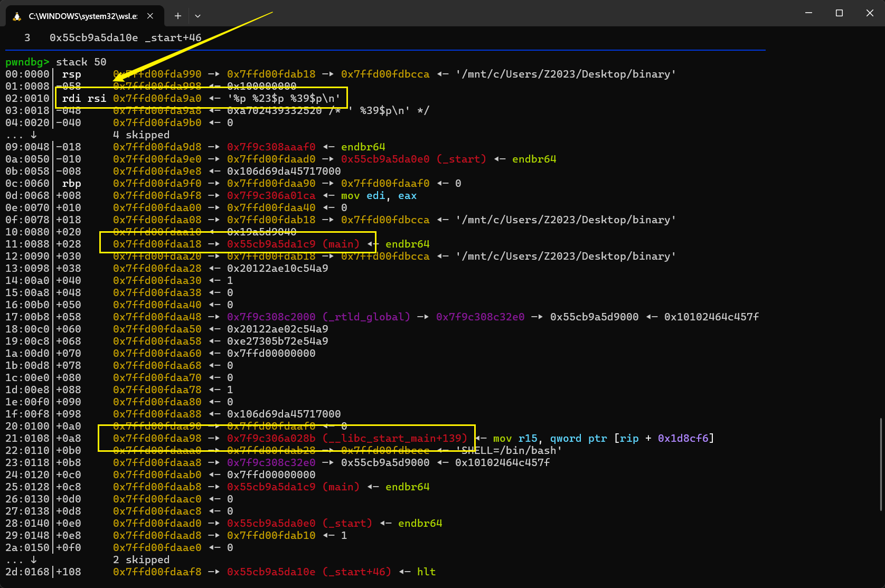Click the terminal's vertical scrollbar thumb

tap(880, 464)
